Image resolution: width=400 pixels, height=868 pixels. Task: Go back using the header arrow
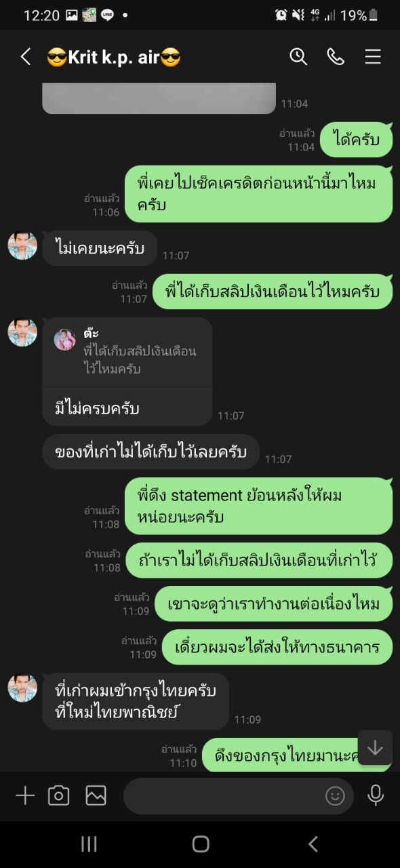pos(26,57)
